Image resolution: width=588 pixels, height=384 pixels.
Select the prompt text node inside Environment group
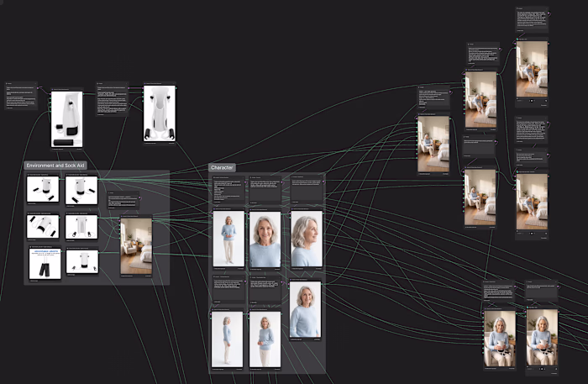coord(123,201)
